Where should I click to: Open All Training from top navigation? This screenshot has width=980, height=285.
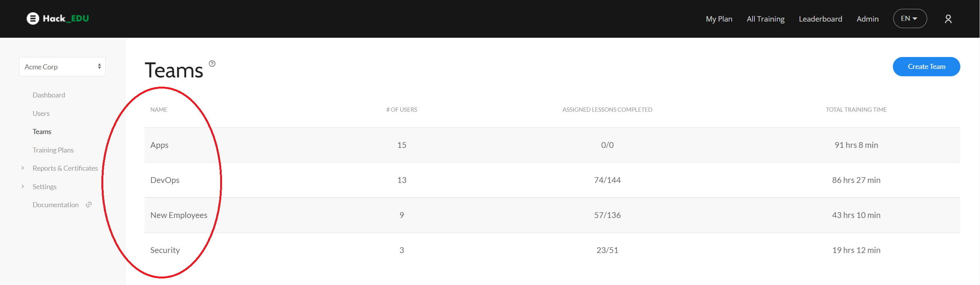point(765,19)
